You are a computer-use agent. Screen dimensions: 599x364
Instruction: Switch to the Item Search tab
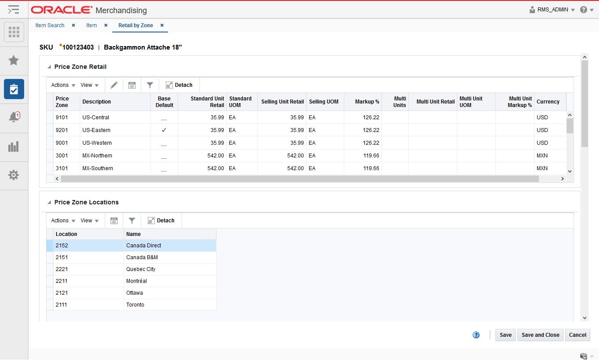tap(50, 25)
